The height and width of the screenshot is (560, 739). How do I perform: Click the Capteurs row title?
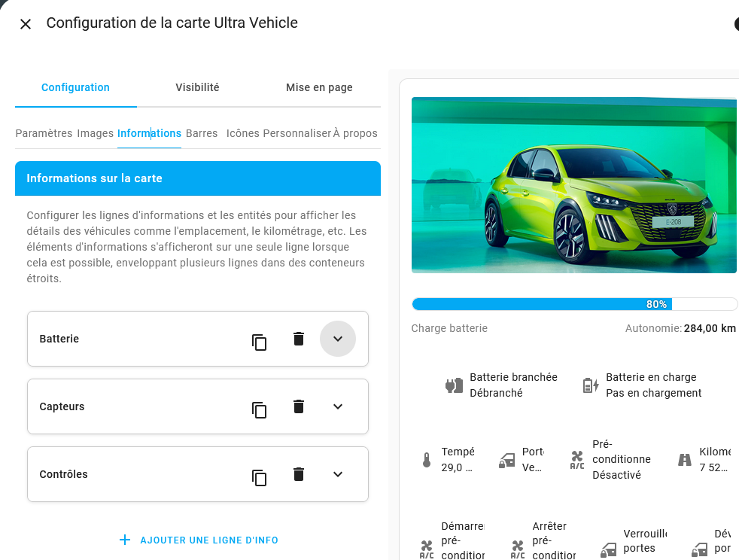[62, 406]
